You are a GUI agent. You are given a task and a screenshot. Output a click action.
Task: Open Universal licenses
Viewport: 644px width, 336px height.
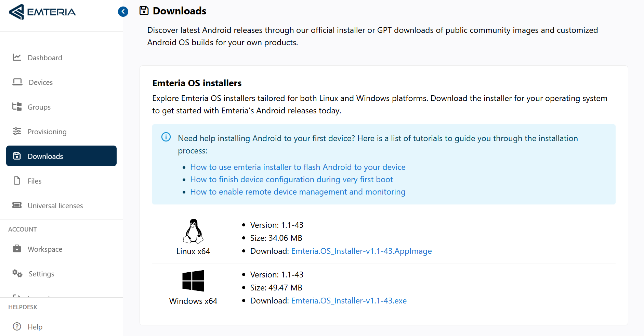click(61, 206)
